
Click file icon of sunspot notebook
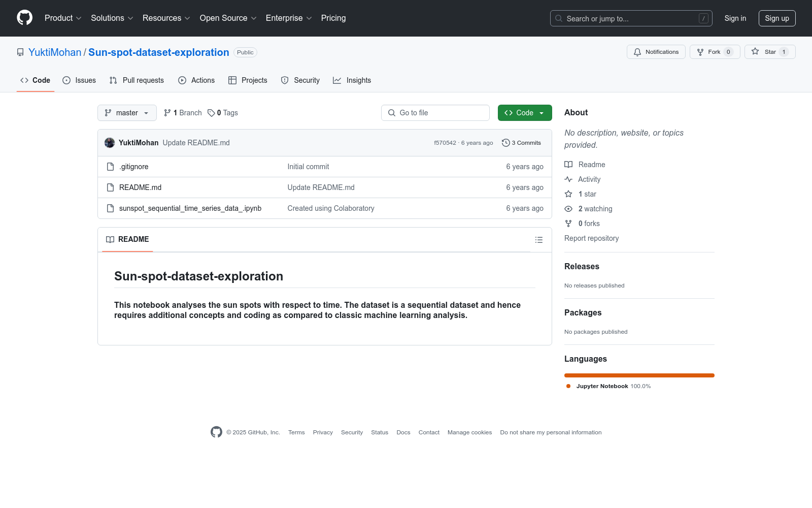point(110,208)
